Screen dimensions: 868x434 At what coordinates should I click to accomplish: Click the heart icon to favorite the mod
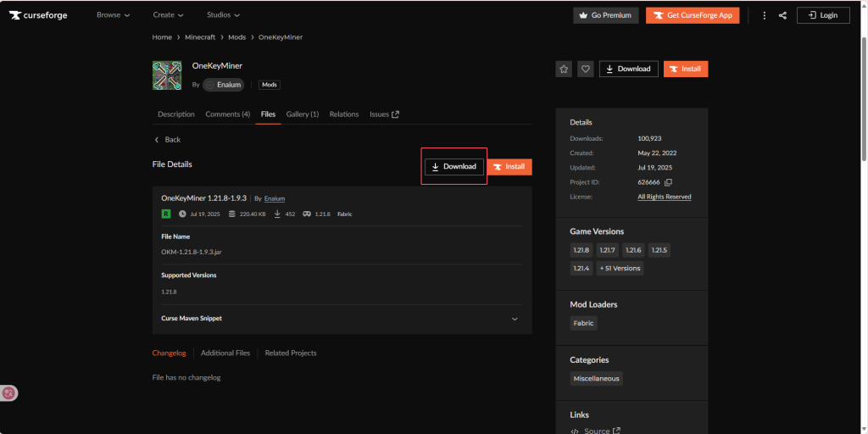pos(586,69)
